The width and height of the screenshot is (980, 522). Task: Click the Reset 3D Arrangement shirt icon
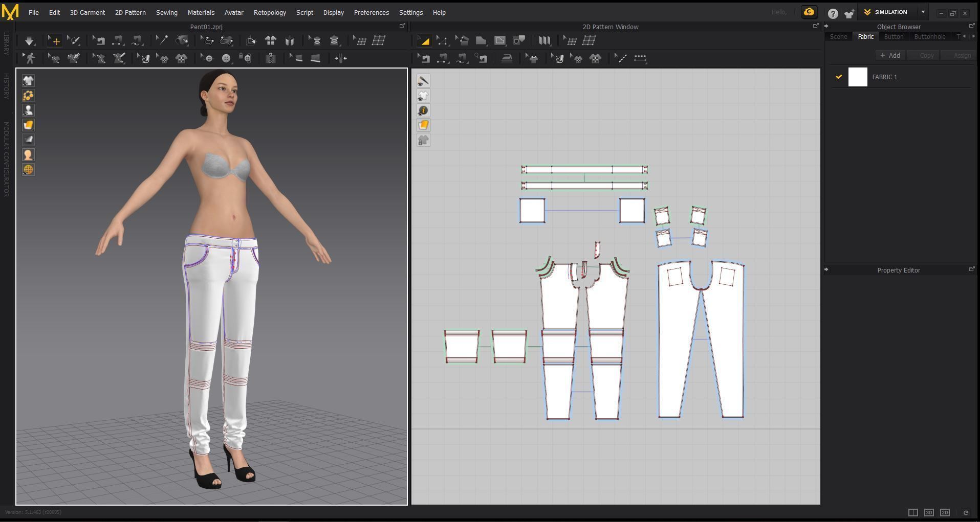270,41
